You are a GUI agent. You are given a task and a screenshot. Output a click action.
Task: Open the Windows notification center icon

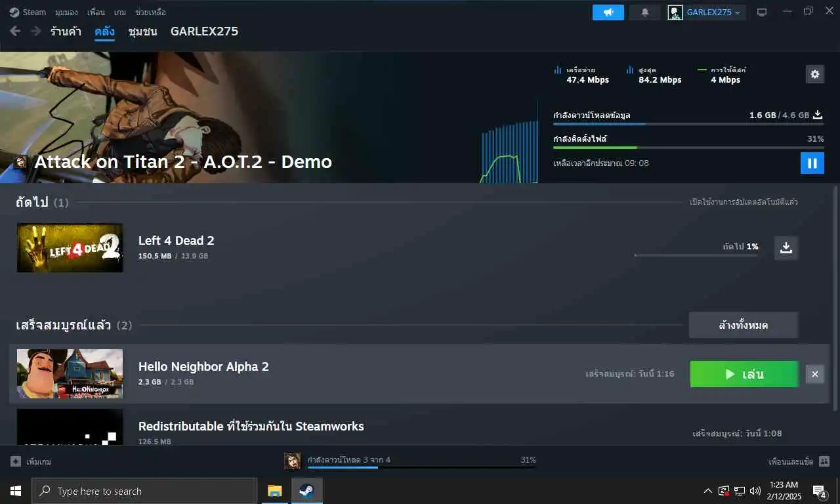tap(820, 491)
